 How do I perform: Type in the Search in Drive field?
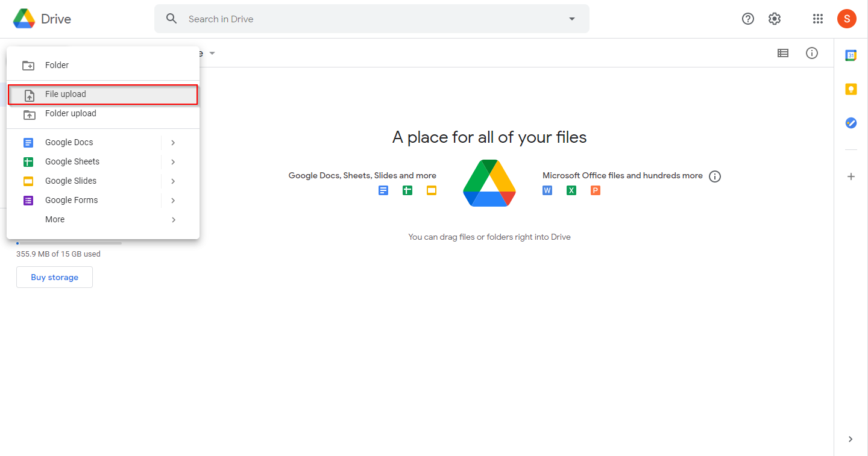[372, 19]
